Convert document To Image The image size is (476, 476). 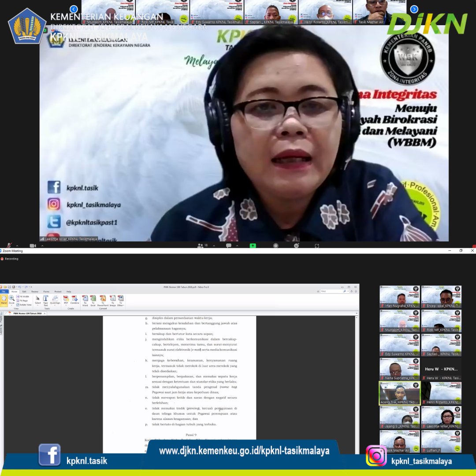point(113,301)
